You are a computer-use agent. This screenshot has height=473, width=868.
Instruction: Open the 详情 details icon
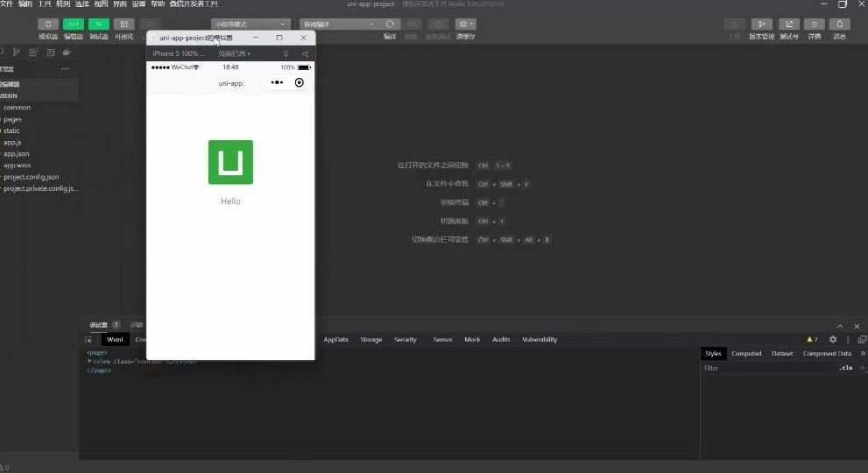tap(815, 25)
